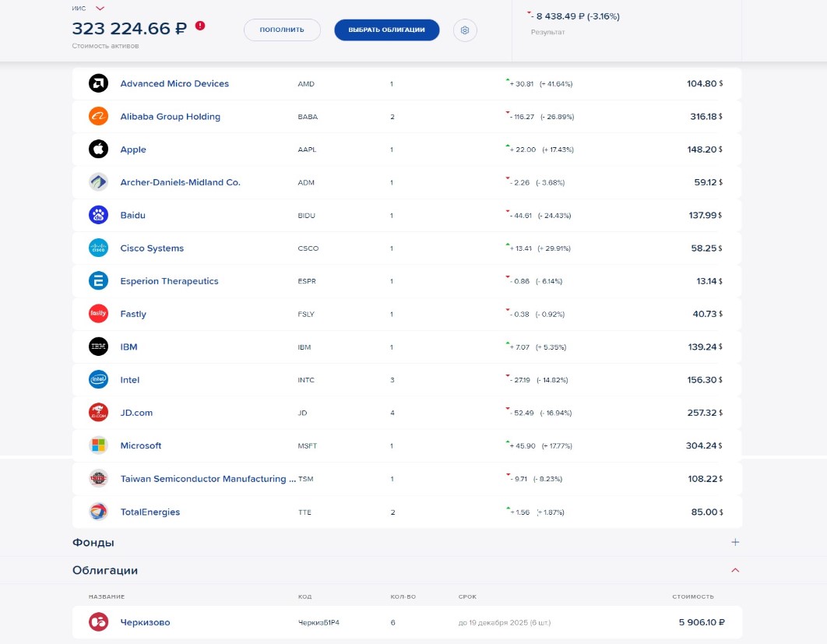Click the Apple value 148.20 $

(x=705, y=150)
